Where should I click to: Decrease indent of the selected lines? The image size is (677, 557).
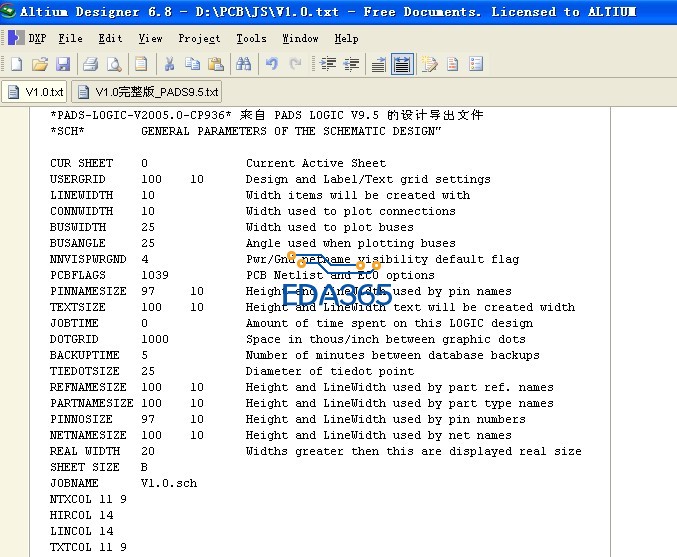tap(351, 64)
